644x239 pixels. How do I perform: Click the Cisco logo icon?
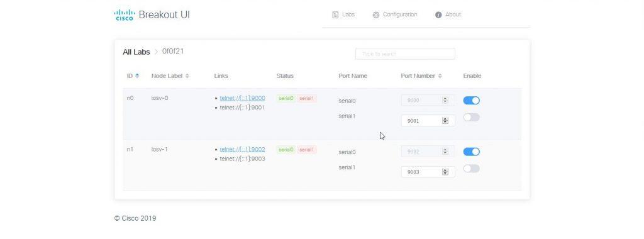click(x=125, y=15)
